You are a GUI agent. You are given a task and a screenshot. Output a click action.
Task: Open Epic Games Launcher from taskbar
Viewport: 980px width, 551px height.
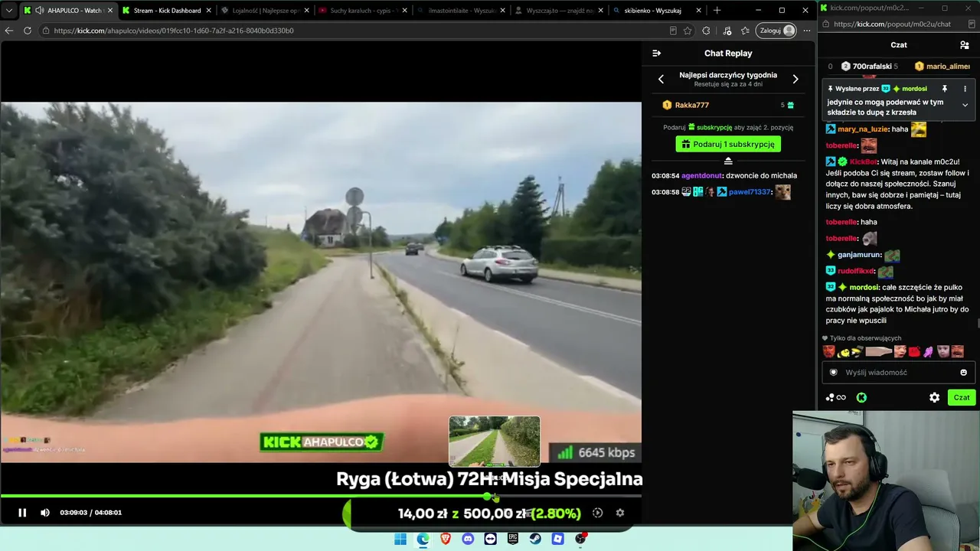click(x=513, y=539)
